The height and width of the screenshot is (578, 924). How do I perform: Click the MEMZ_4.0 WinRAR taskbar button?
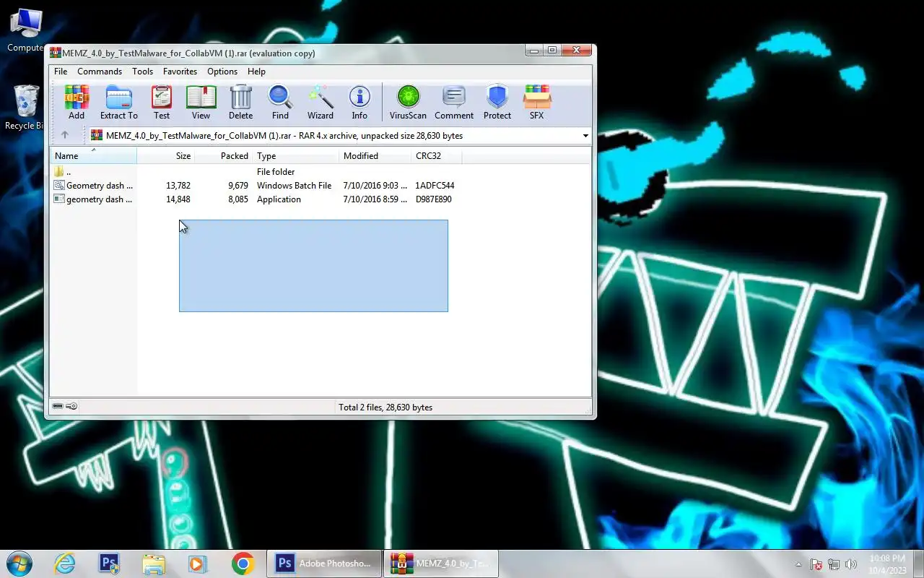pos(440,564)
